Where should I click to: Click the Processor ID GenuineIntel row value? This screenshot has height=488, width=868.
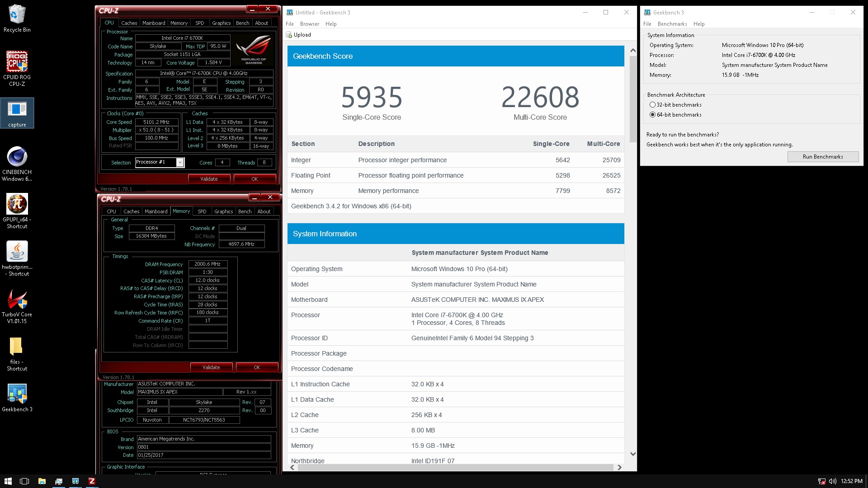click(472, 338)
